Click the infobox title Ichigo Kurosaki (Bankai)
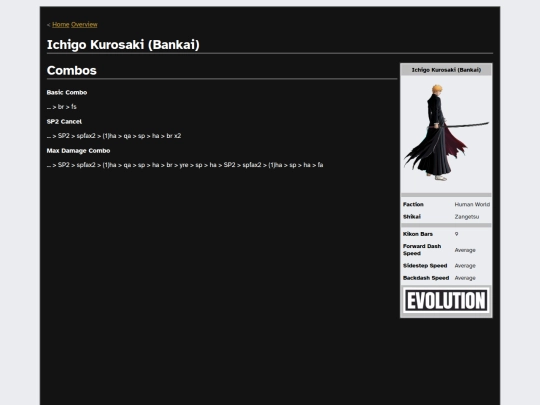This screenshot has width=540, height=405. [446, 70]
